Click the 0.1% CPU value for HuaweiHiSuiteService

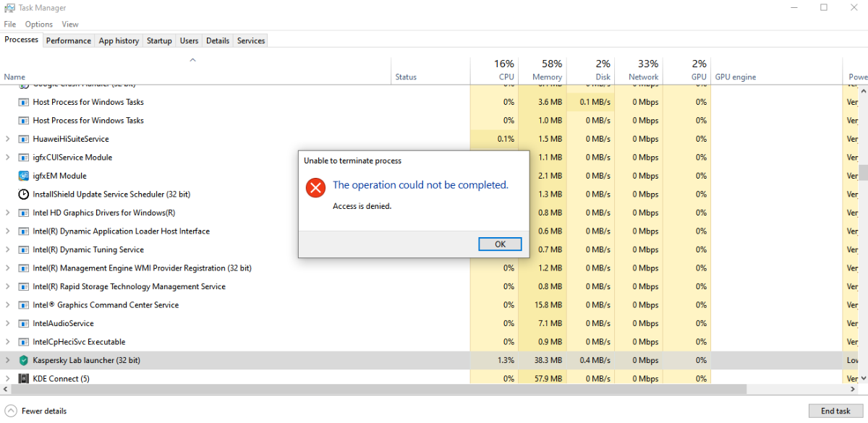(x=506, y=139)
